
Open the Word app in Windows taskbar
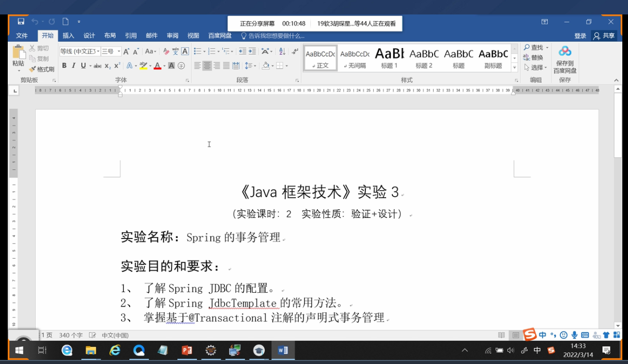point(283,351)
